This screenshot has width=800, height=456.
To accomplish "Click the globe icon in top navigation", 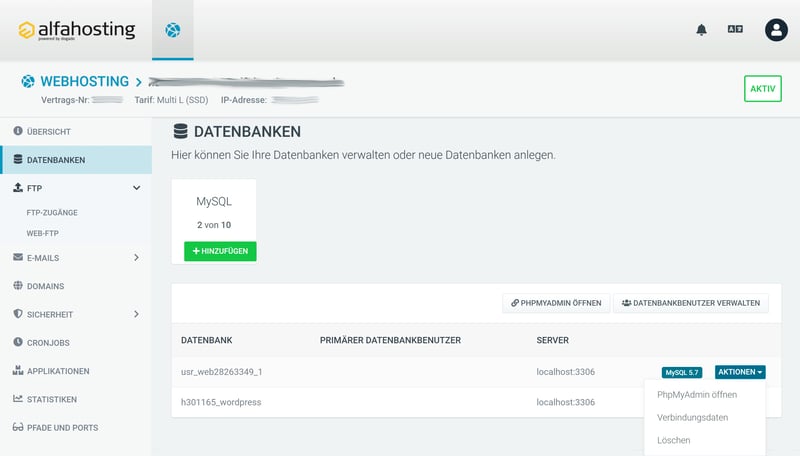I will pyautogui.click(x=173, y=30).
